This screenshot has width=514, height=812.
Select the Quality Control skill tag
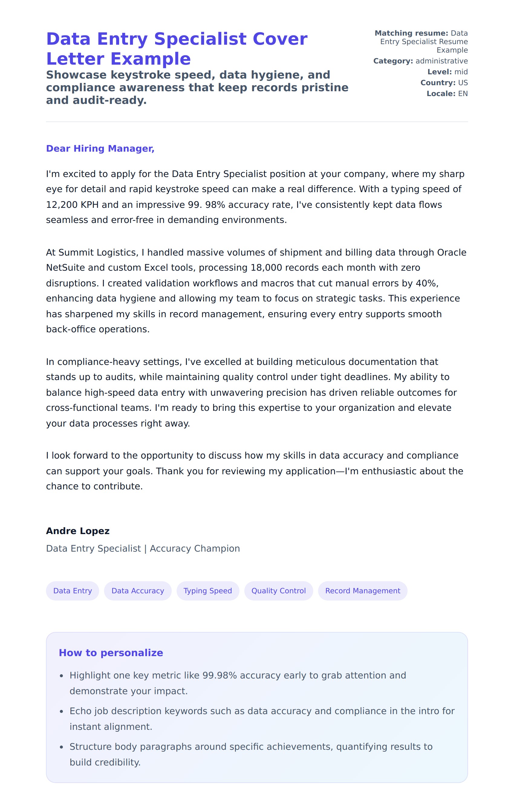278,591
